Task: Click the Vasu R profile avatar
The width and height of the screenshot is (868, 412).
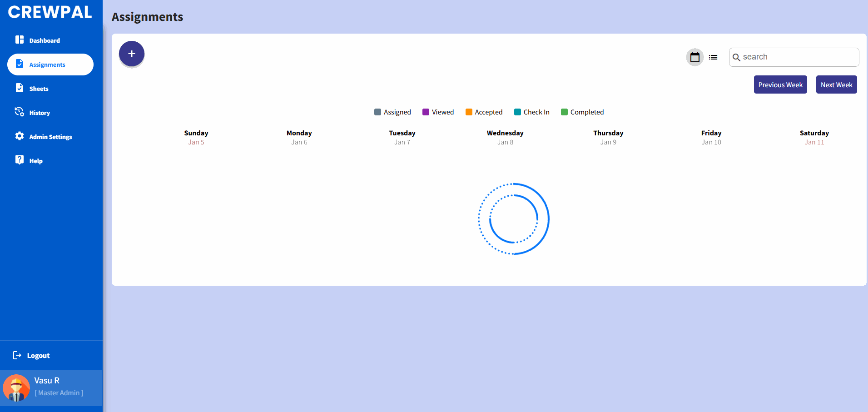Action: click(x=16, y=388)
